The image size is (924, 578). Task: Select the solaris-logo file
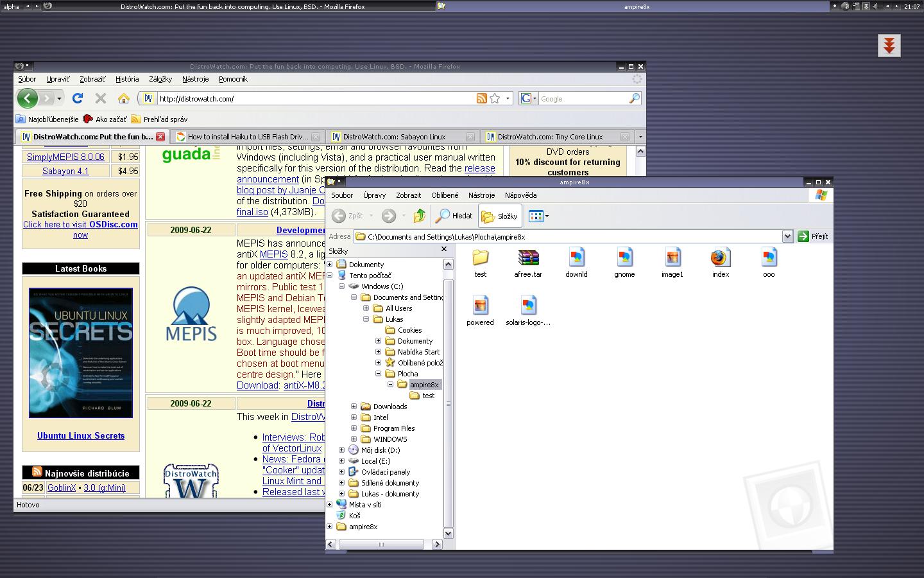tap(528, 311)
